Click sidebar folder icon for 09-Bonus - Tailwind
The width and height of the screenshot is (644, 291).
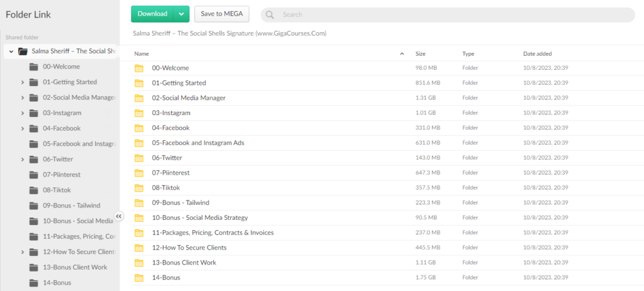tap(34, 206)
